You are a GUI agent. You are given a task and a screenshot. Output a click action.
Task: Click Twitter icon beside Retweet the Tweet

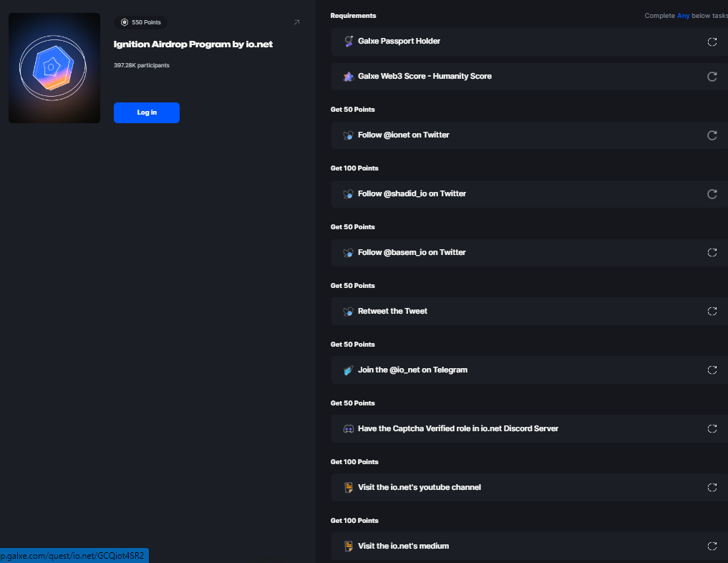point(348,312)
